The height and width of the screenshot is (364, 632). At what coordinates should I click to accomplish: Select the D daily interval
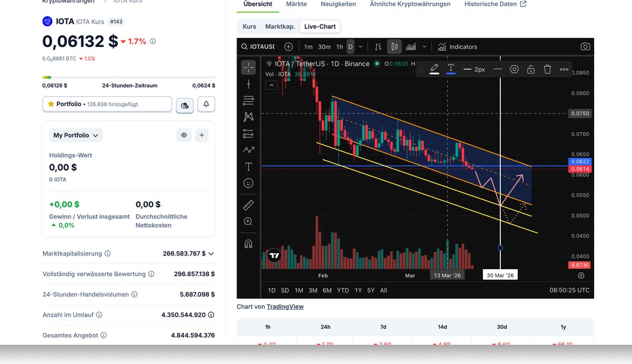(x=350, y=46)
